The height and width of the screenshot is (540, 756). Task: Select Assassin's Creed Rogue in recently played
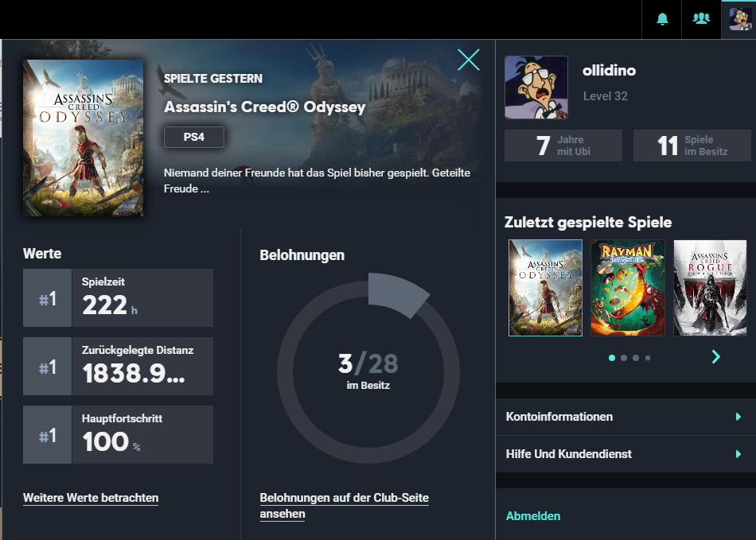(710, 288)
